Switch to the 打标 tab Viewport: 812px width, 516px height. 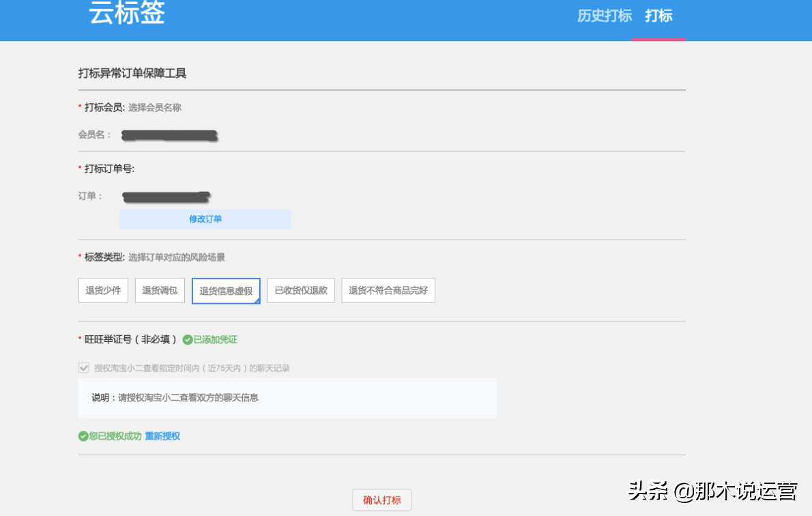pos(658,16)
